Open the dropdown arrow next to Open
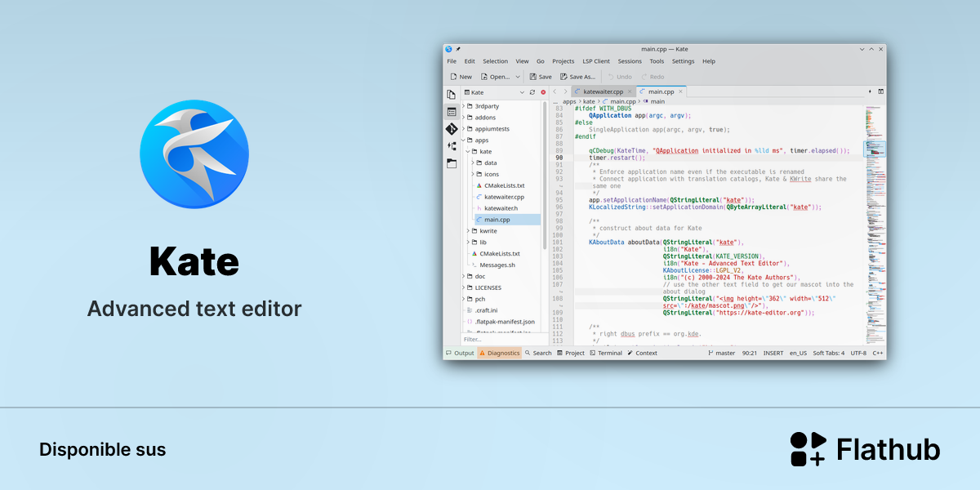The width and height of the screenshot is (980, 490). [518, 77]
